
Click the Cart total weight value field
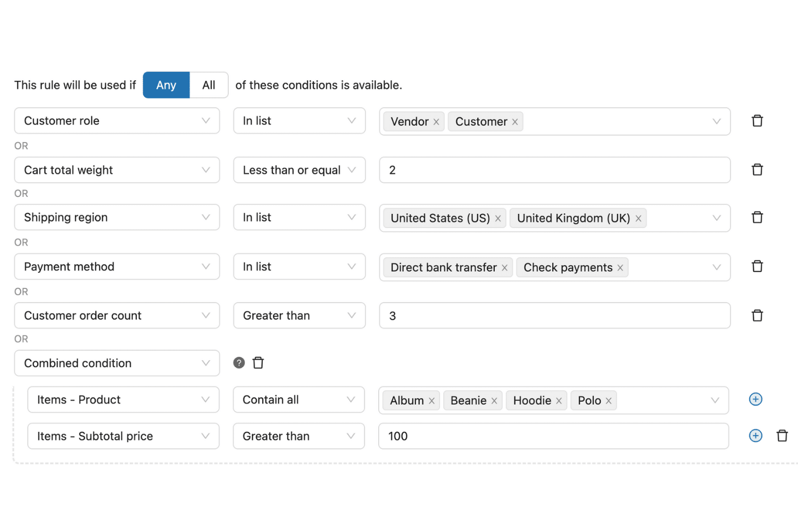pos(554,170)
